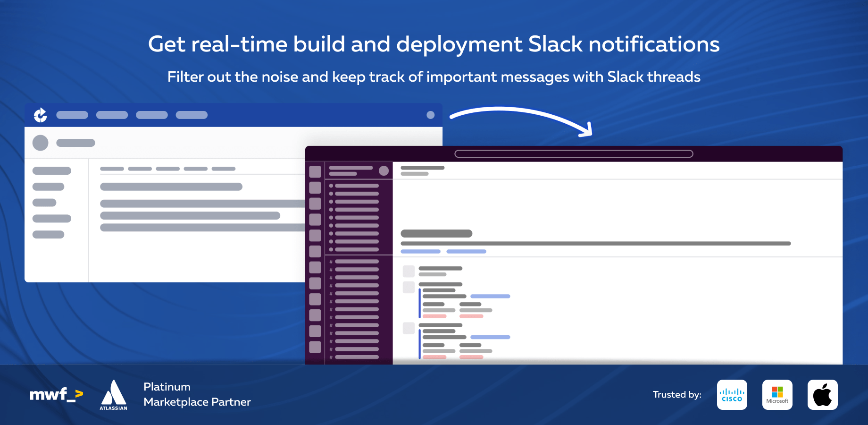Click the workspace circle in Slack sidebar header
This screenshot has width=868, height=425.
click(384, 170)
